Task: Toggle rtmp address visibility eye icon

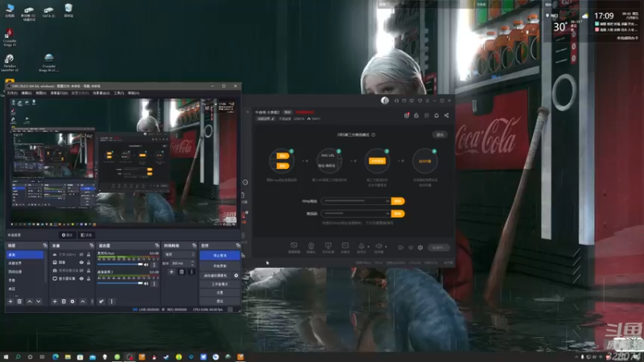Action: click(x=387, y=201)
